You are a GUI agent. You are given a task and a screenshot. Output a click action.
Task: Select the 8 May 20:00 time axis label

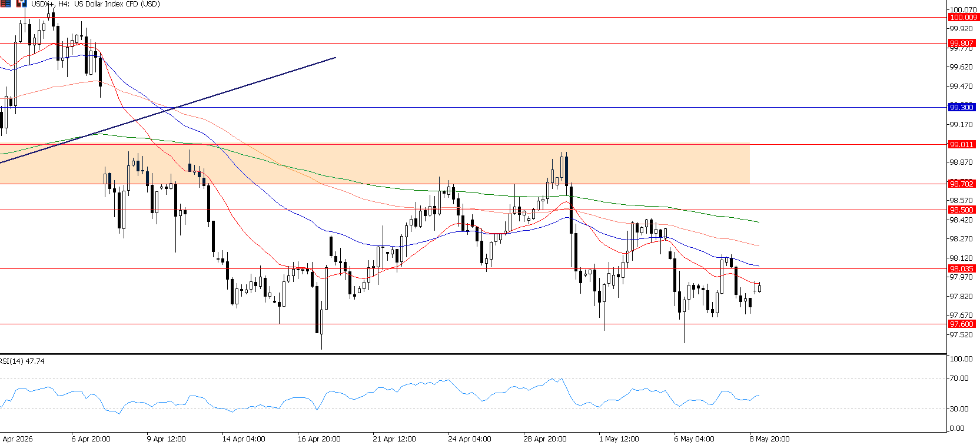point(770,439)
